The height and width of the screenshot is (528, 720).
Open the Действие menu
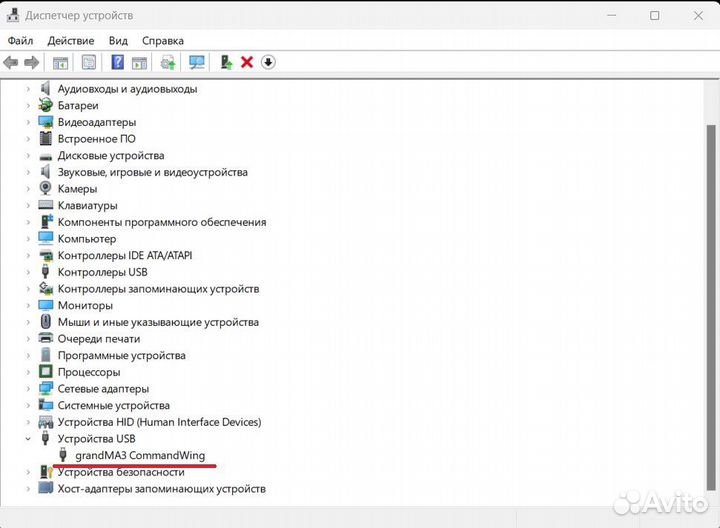pos(70,41)
